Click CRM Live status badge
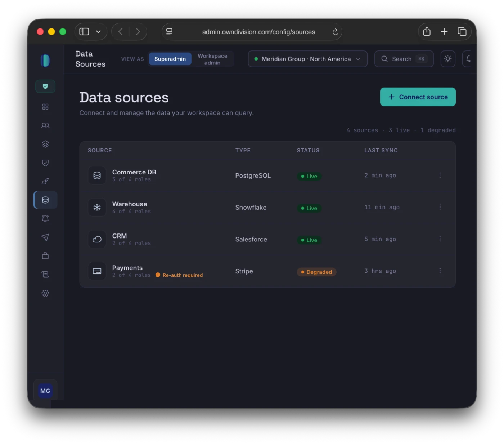 click(309, 240)
